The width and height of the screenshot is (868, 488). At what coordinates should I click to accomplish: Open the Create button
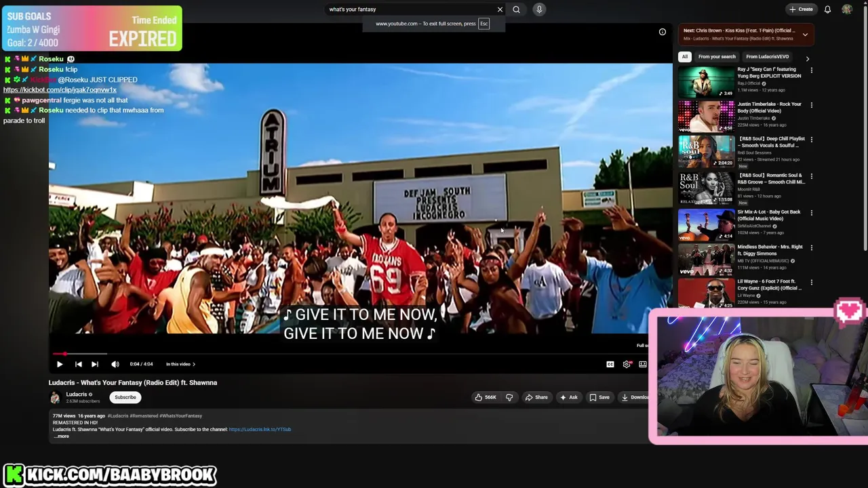(x=801, y=9)
